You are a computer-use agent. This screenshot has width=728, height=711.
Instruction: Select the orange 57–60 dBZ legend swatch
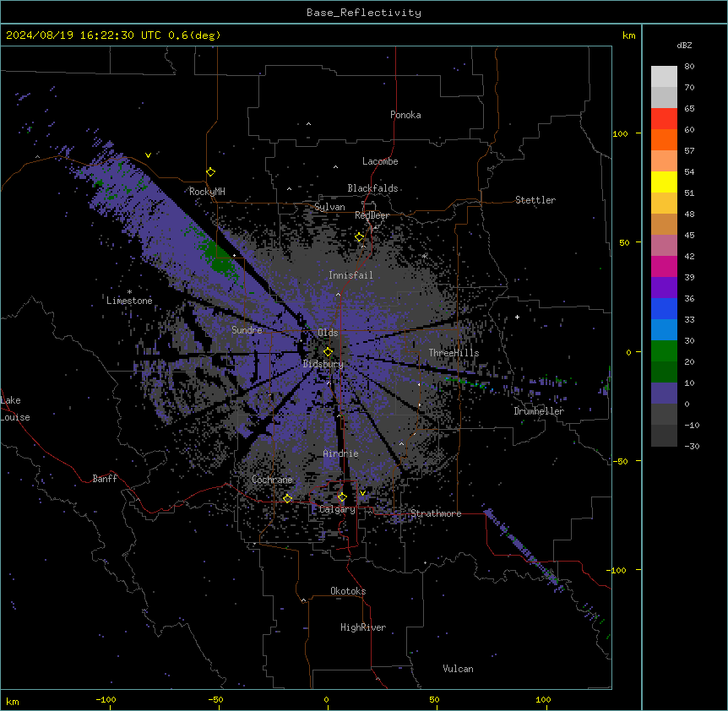point(664,139)
